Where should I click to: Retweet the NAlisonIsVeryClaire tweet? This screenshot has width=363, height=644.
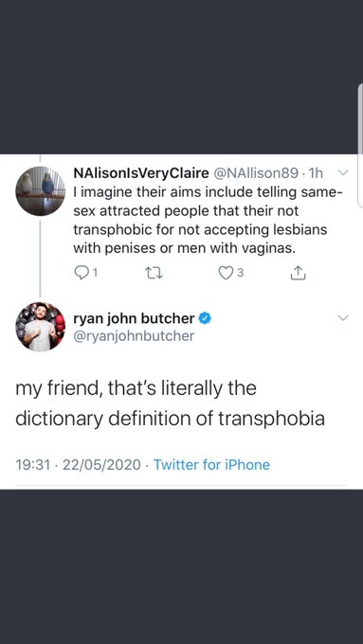click(x=156, y=273)
